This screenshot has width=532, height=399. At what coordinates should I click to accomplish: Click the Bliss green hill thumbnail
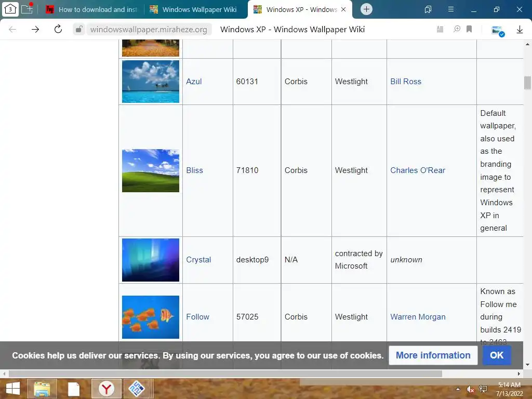point(151,170)
